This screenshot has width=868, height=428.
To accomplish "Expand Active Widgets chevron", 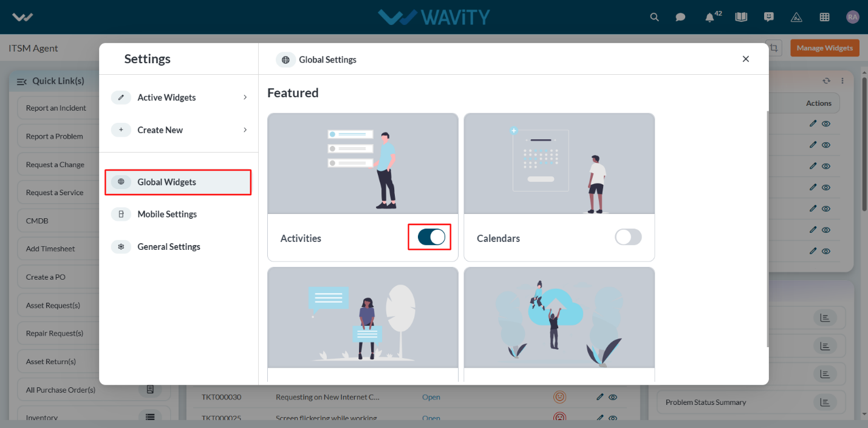I will [245, 97].
